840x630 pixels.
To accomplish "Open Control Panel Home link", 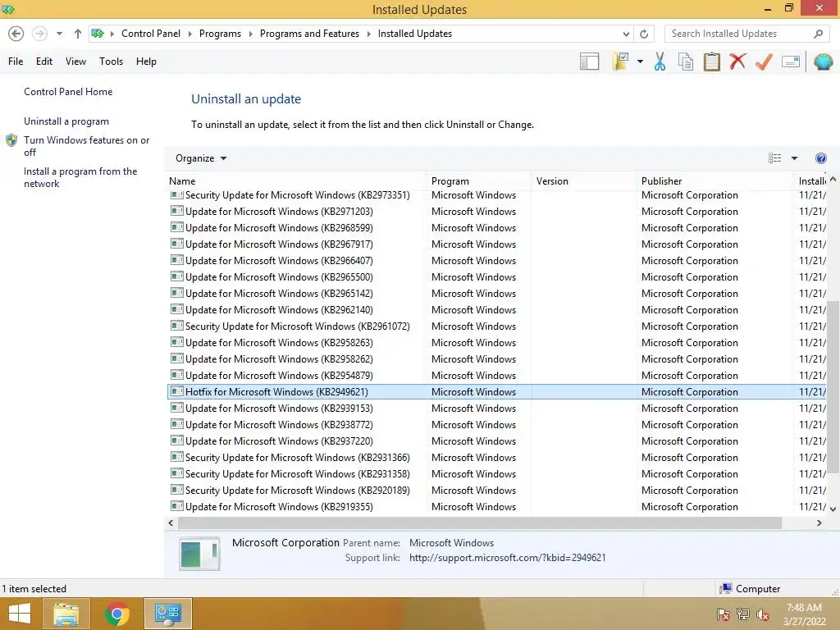I will click(x=68, y=92).
